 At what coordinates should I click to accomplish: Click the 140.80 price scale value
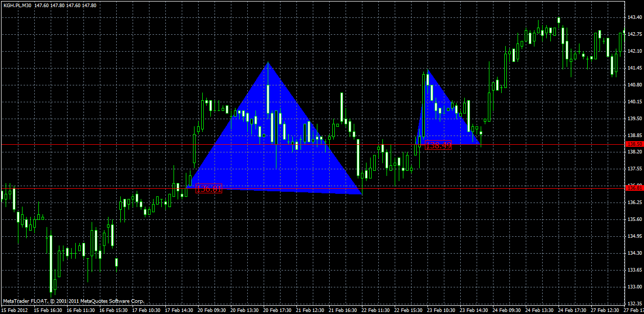[x=635, y=85]
